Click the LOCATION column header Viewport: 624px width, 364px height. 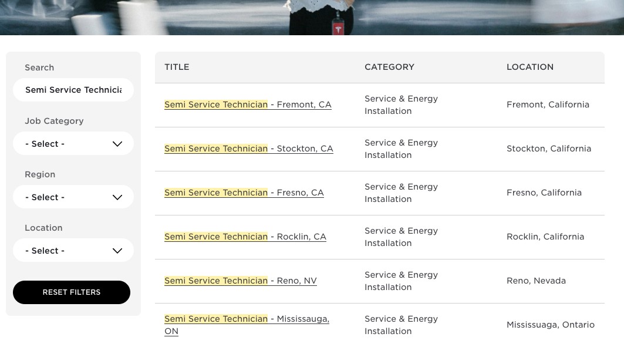click(530, 67)
